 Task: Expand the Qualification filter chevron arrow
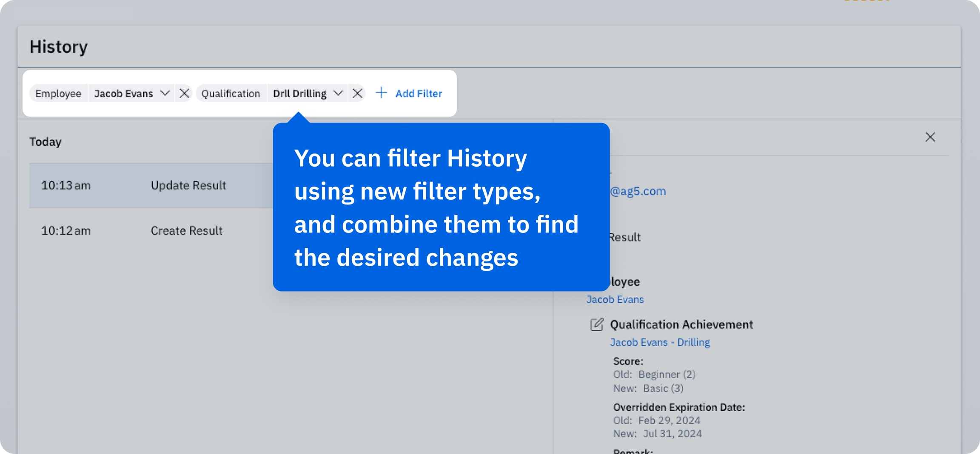[x=338, y=94]
